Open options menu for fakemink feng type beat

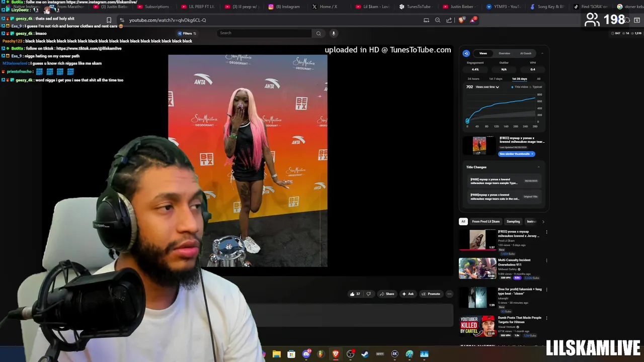pos(546,290)
